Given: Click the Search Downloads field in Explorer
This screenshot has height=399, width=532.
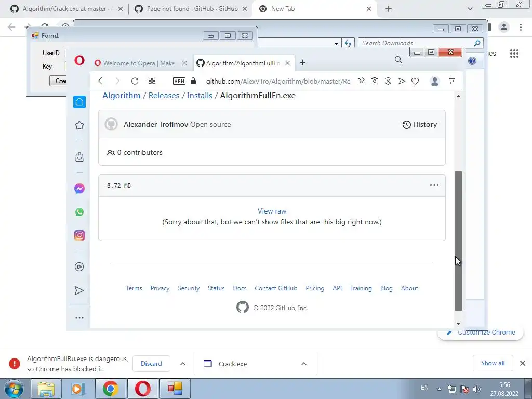Looking at the screenshot, I should [421, 43].
